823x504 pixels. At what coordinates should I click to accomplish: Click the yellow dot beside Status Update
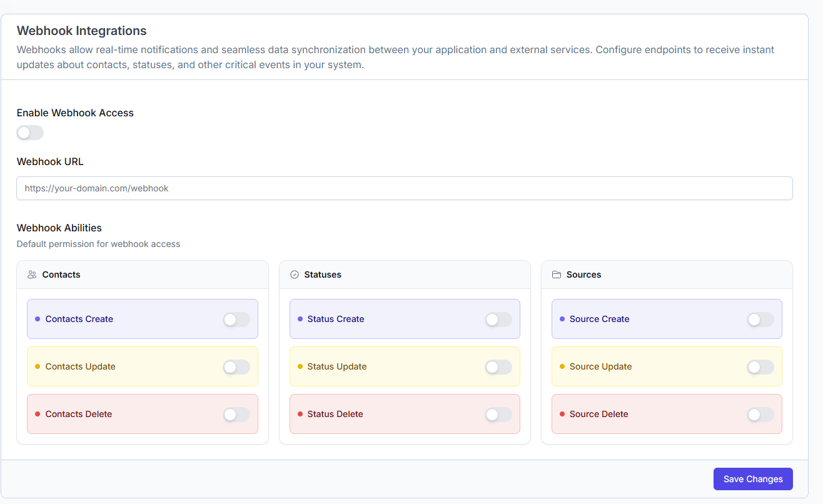point(300,366)
